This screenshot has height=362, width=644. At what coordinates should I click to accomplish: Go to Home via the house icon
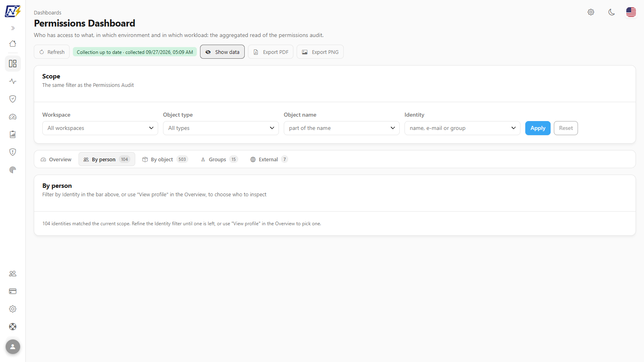coord(13,43)
